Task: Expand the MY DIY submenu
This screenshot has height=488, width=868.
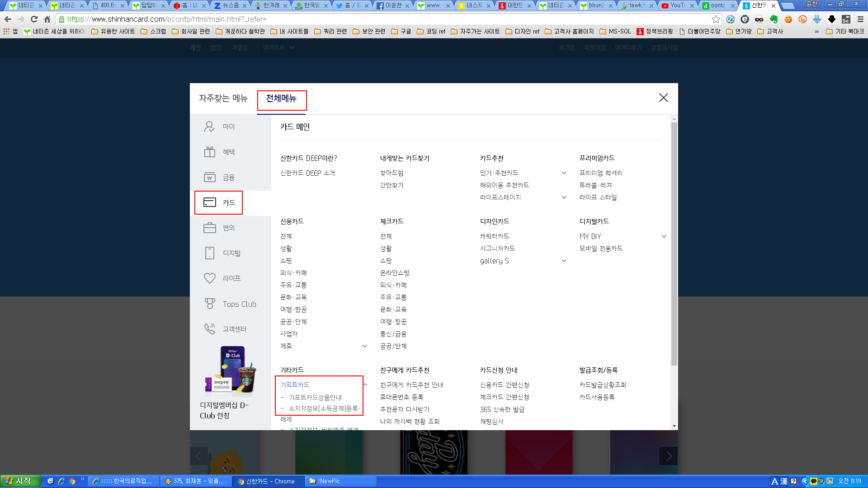Action: [x=664, y=236]
